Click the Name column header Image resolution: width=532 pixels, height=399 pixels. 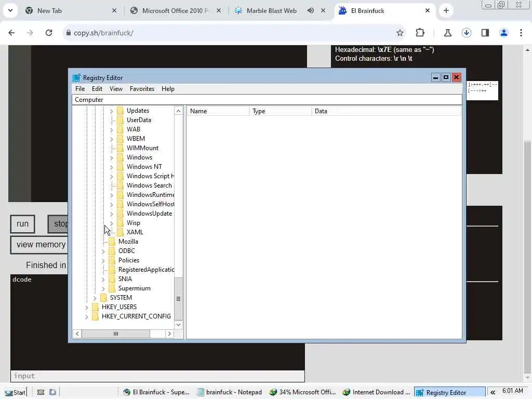pyautogui.click(x=218, y=111)
